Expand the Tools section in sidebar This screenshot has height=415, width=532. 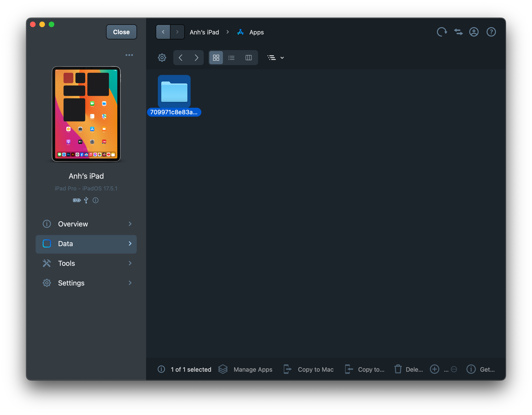130,263
